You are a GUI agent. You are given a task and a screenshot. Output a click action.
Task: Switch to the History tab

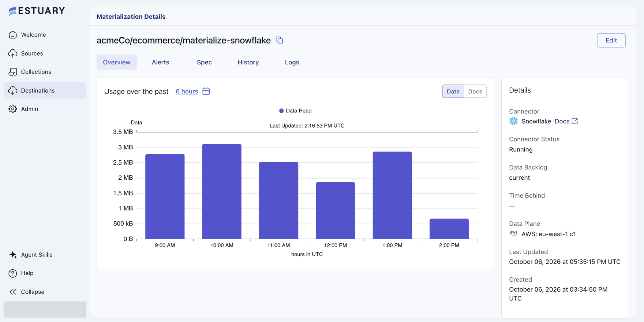248,62
